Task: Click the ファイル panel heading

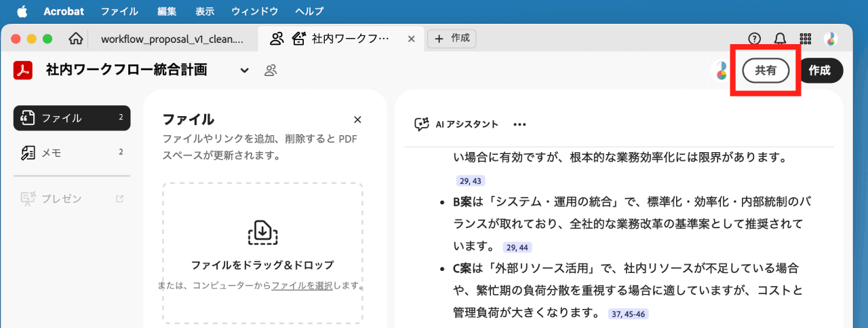Action: (189, 120)
